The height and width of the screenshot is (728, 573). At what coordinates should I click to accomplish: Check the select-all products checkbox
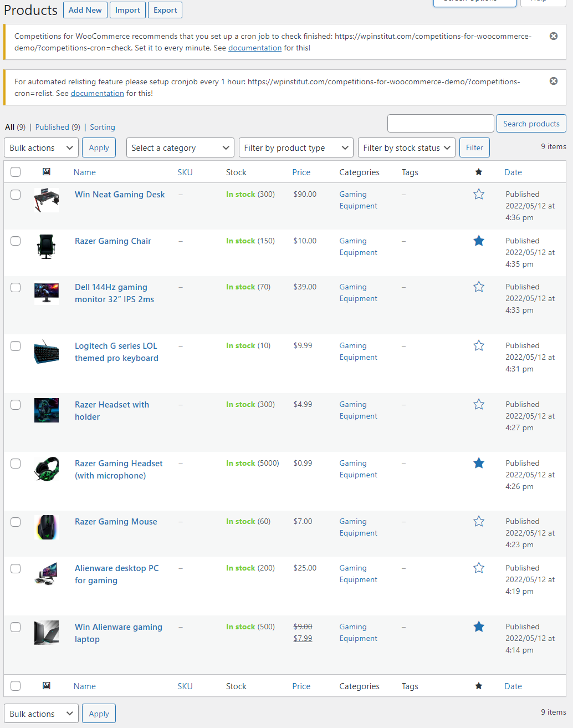click(15, 172)
